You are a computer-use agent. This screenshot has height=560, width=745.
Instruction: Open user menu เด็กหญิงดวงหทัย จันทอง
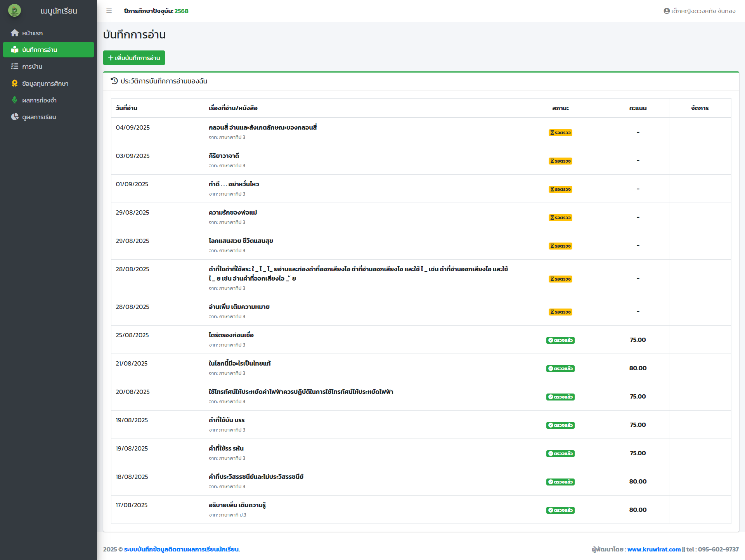(x=703, y=11)
